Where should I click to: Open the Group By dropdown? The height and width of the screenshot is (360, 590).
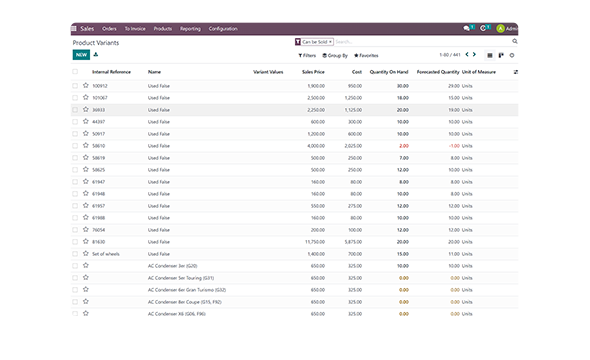tap(335, 55)
